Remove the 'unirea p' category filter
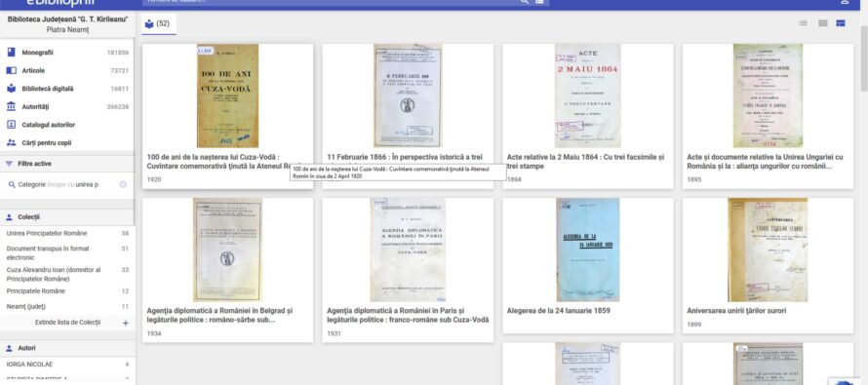Image resolution: width=868 pixels, height=385 pixels. pos(123,185)
